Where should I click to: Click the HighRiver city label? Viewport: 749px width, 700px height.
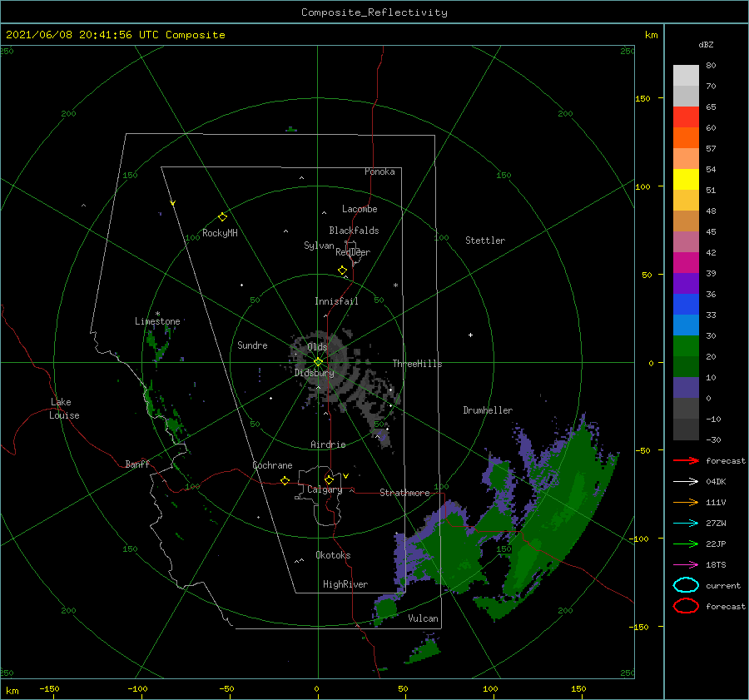pos(345,584)
